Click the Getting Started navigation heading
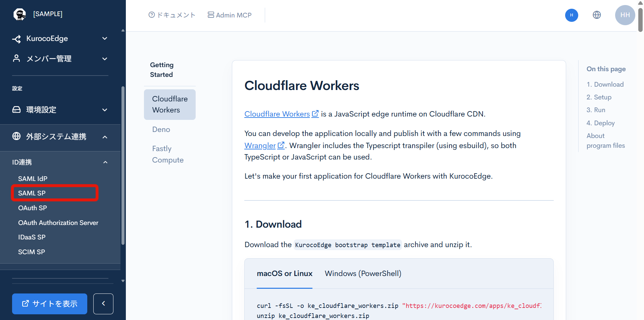This screenshot has width=644, height=320. coord(162,70)
